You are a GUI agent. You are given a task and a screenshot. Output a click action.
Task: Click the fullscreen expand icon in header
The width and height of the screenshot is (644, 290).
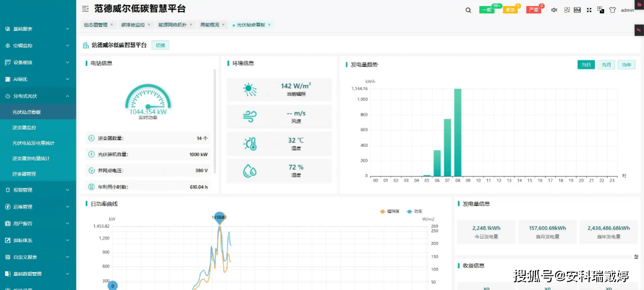[x=589, y=10]
